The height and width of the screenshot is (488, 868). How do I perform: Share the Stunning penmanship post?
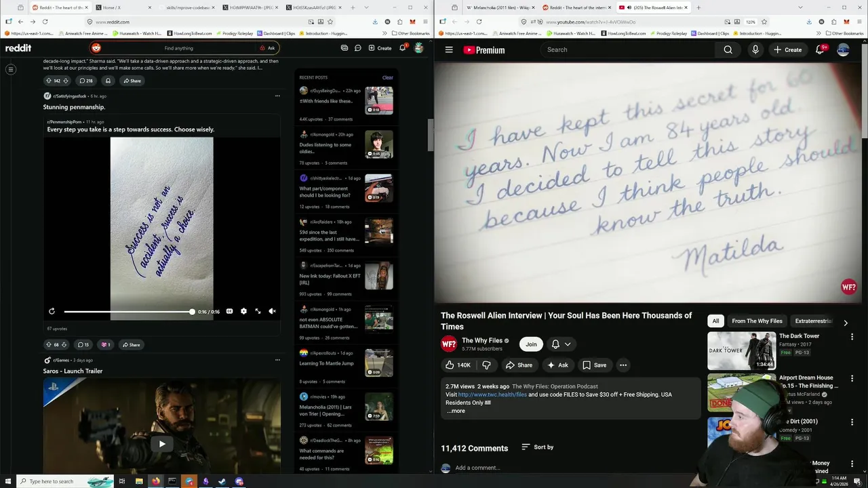coord(131,344)
